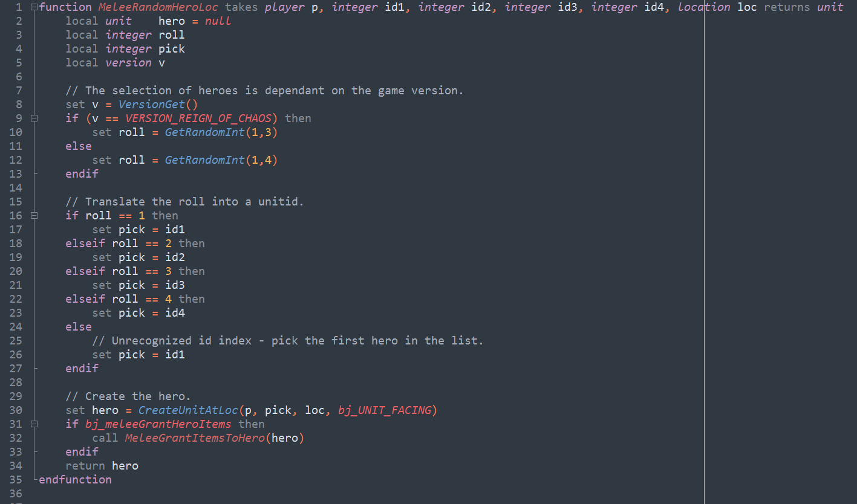The image size is (857, 504).
Task: Click the 'Create the hero' comment
Action: [128, 396]
